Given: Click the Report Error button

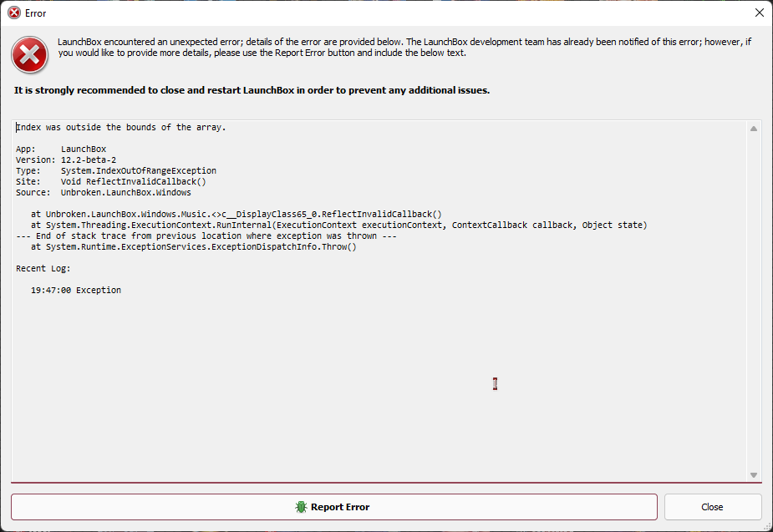Looking at the screenshot, I should coord(333,507).
